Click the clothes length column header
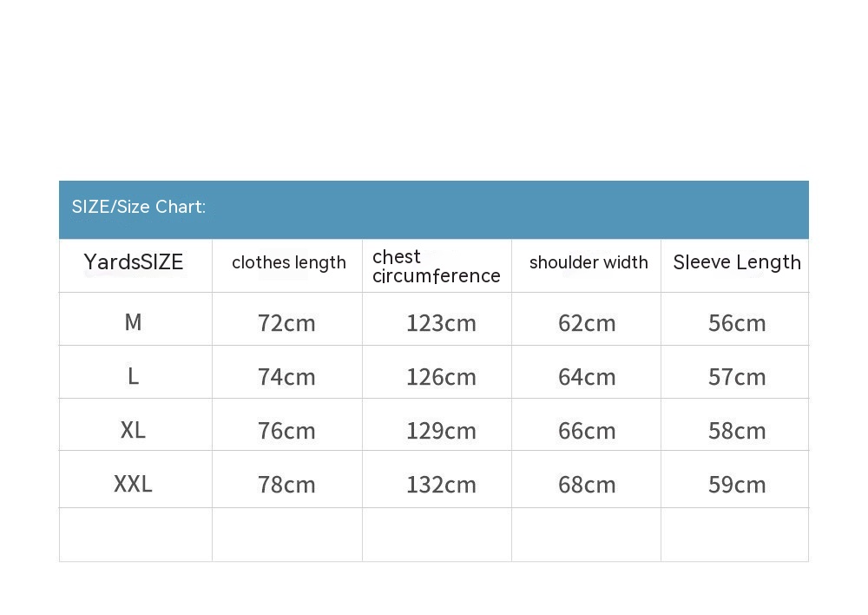 [288, 262]
